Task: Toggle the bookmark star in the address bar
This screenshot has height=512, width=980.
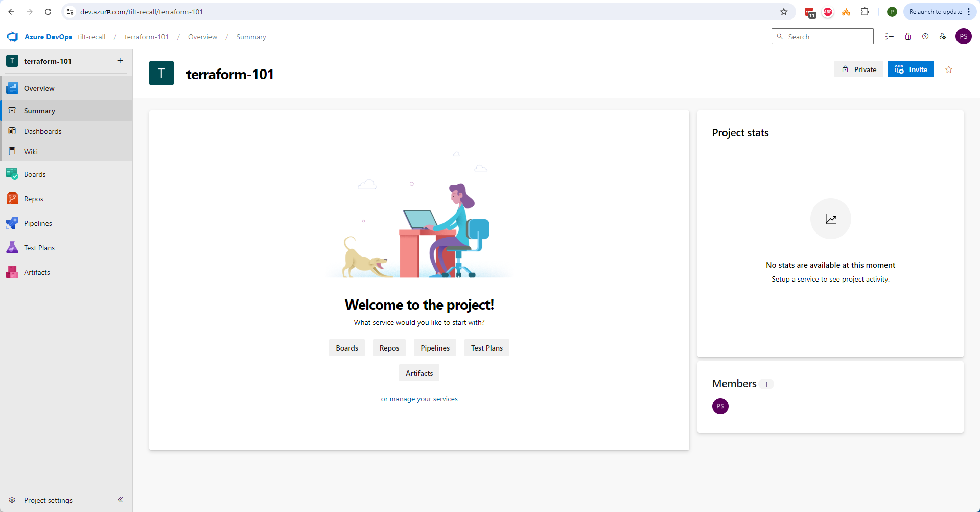Action: point(784,11)
